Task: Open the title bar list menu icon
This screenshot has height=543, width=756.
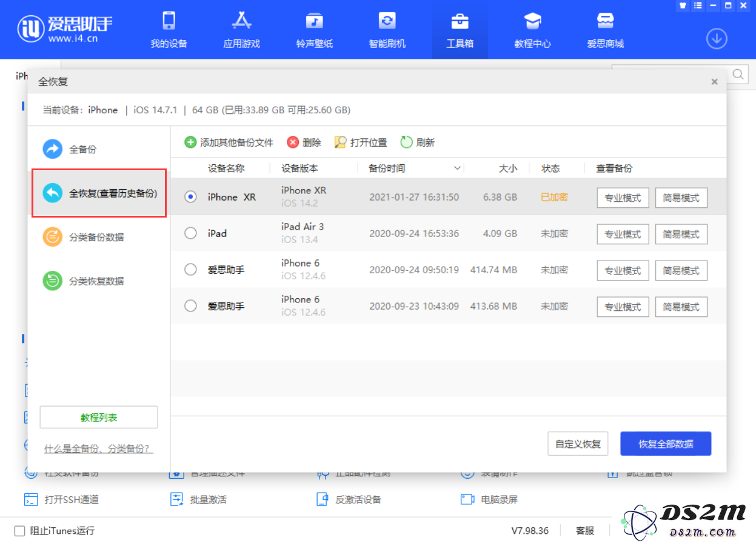Action: (697, 5)
